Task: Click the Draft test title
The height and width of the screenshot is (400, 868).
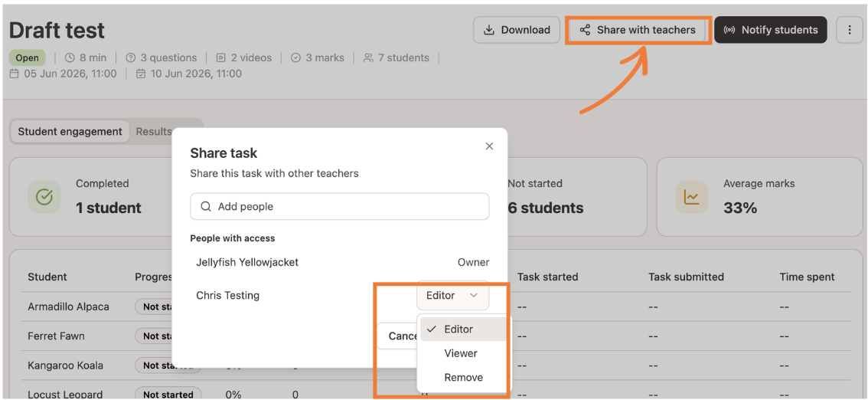Action: click(x=57, y=31)
